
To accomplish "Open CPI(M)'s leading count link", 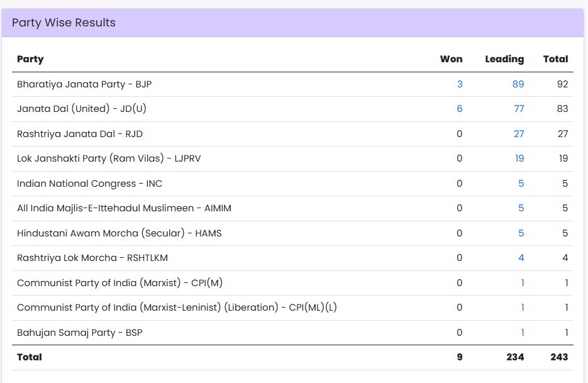I will pyautogui.click(x=523, y=283).
